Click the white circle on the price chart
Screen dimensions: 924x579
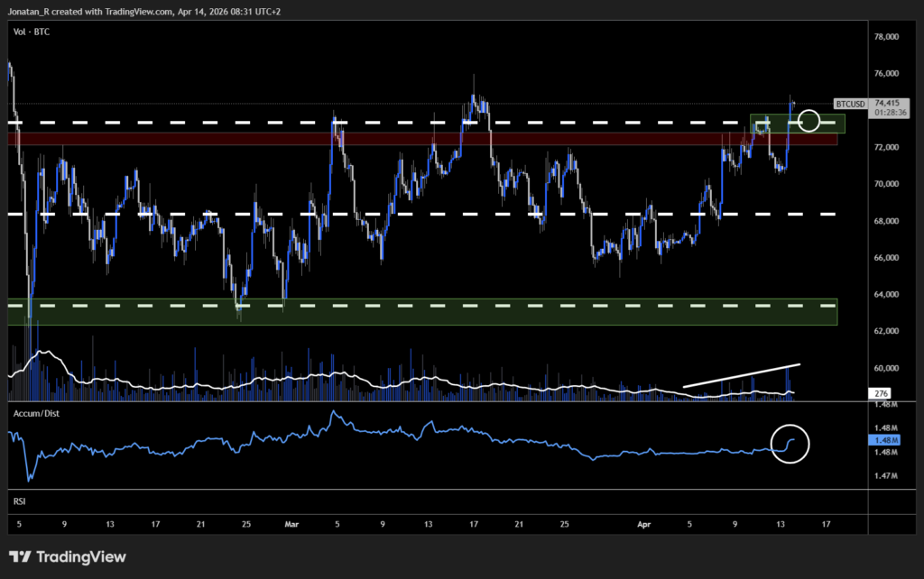tap(809, 120)
